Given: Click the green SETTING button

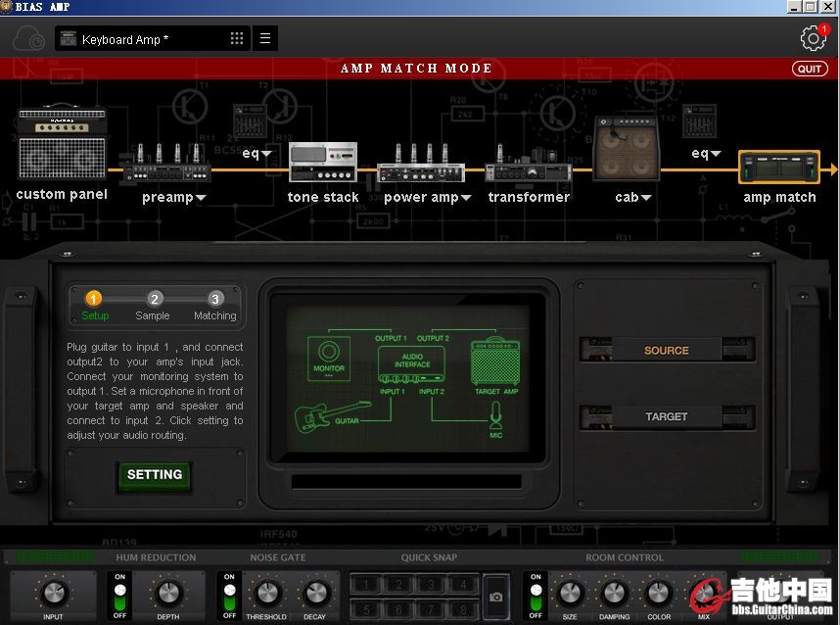Looking at the screenshot, I should (155, 475).
